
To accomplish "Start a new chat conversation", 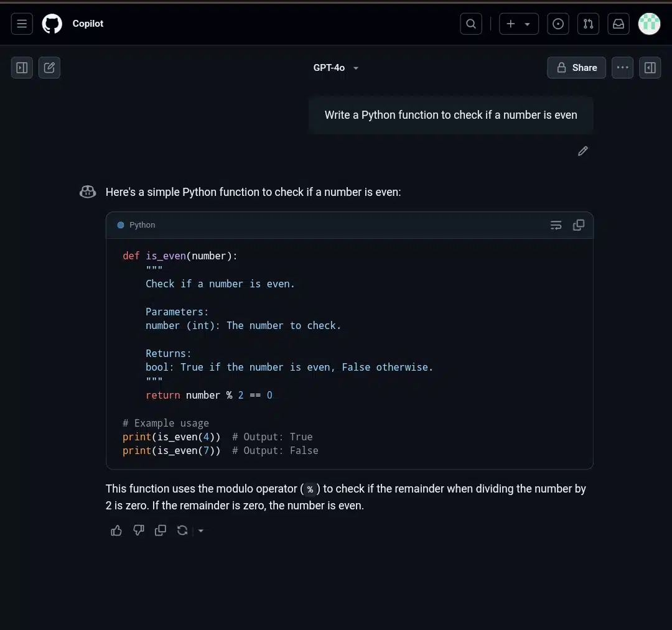I will coord(49,68).
